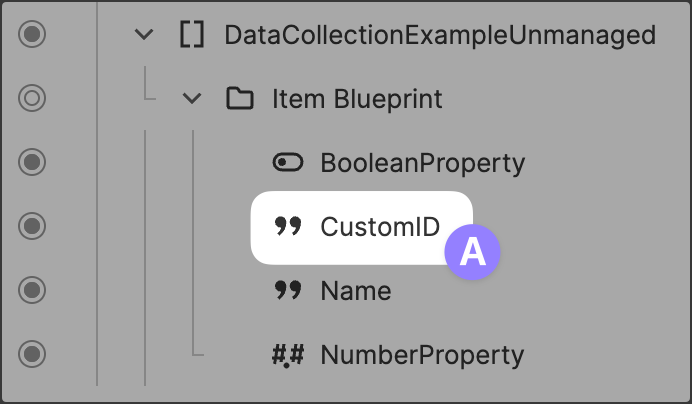692x404 pixels.
Task: Toggle the radio button for BooleanProperty row
Action: [33, 162]
